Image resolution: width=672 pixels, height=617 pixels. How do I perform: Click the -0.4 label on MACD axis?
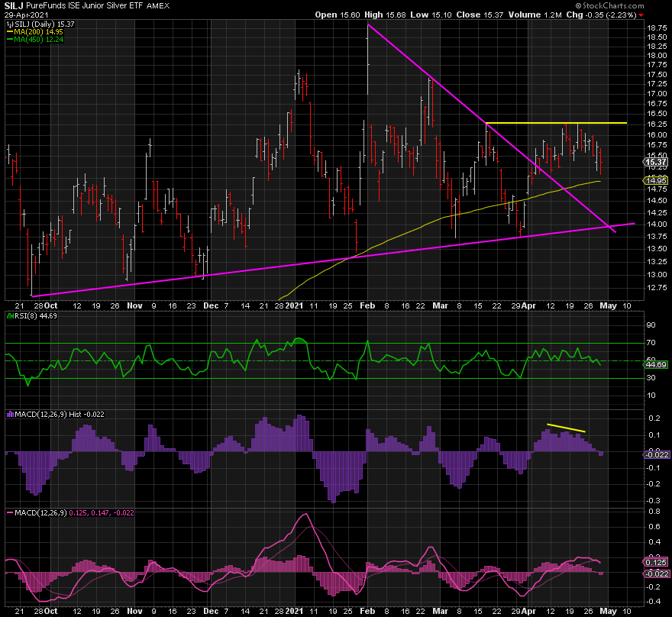tap(653, 602)
